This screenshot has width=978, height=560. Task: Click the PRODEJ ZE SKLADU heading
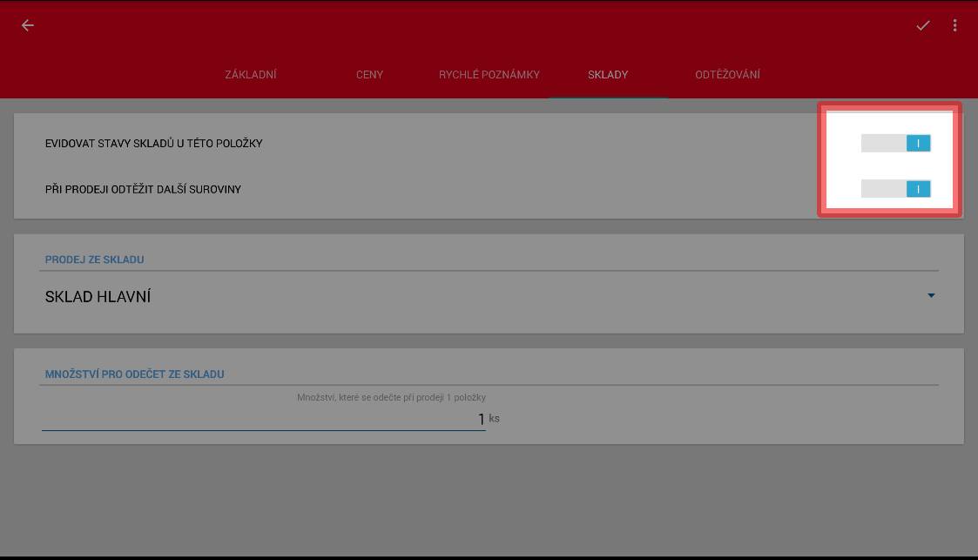94,260
